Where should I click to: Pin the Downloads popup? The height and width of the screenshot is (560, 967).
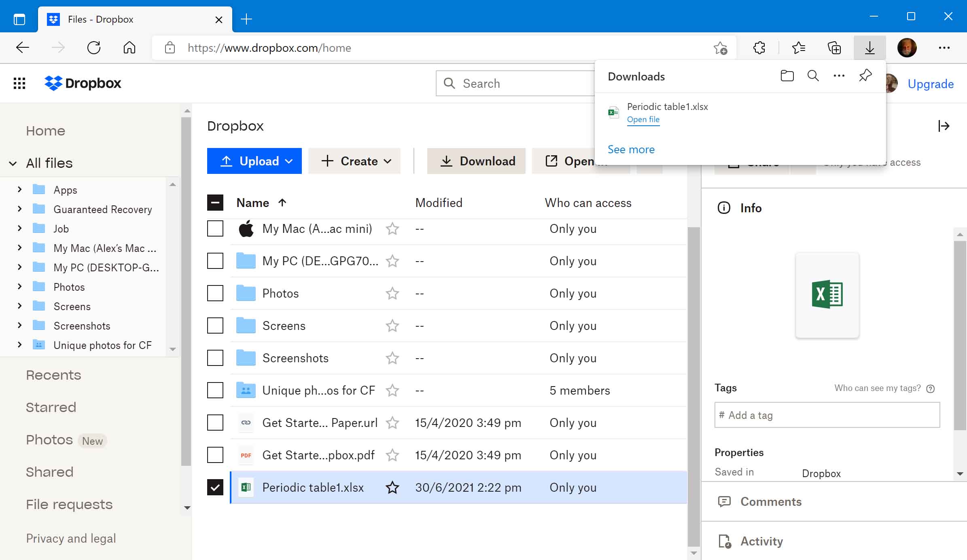tap(865, 76)
